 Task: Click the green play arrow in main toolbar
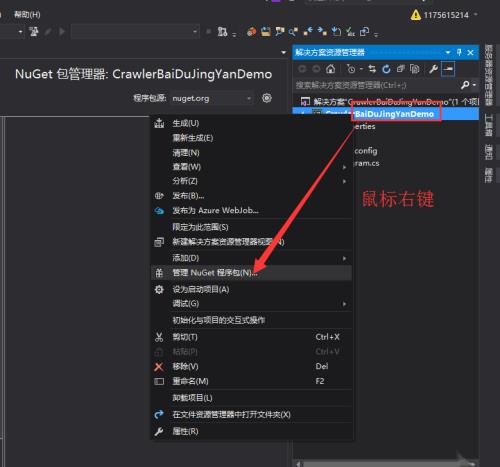[62, 32]
